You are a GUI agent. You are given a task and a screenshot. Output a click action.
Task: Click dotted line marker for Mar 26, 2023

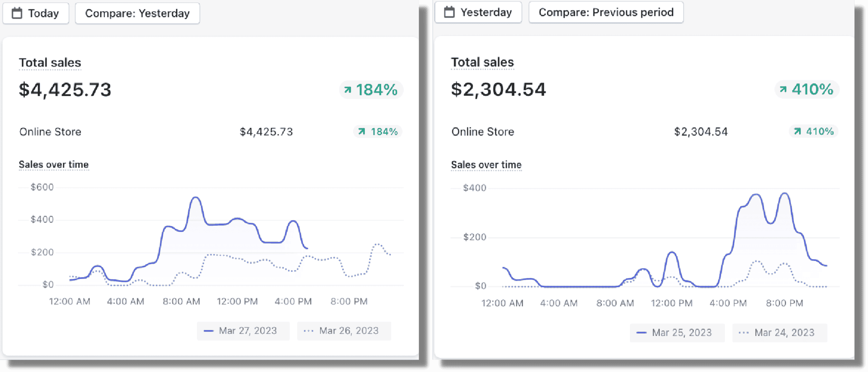pos(308,331)
